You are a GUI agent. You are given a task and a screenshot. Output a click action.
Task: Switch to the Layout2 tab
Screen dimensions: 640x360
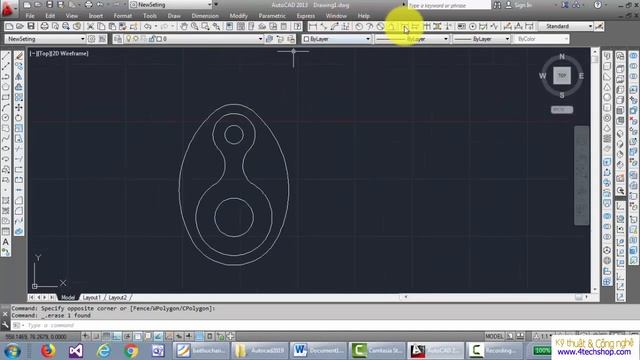point(118,298)
